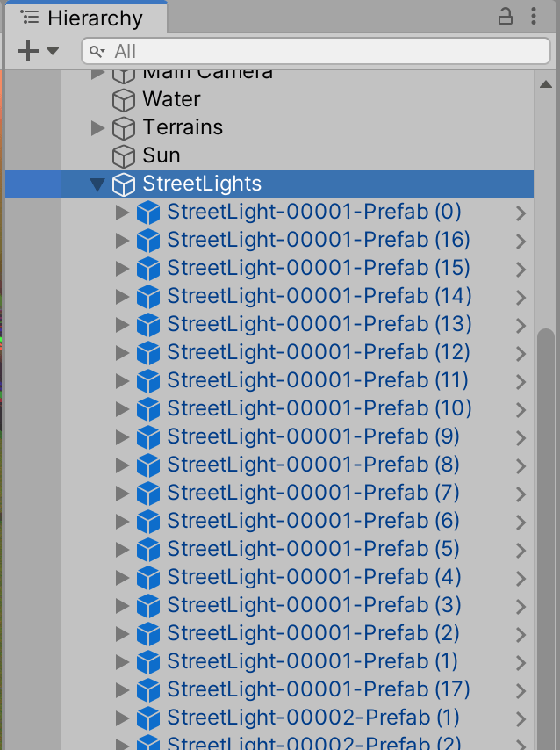Click the Hierarchy vertical scrollbar thumb
This screenshot has width=560, height=750.
(546, 527)
